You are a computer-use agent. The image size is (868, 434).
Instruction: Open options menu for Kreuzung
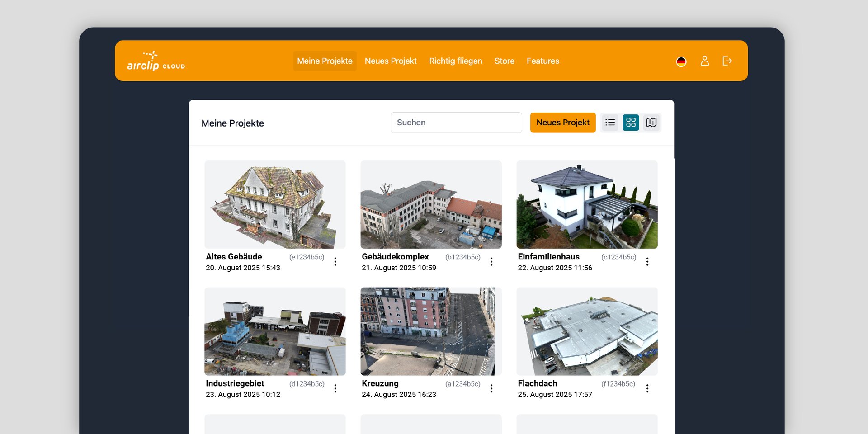click(x=491, y=388)
